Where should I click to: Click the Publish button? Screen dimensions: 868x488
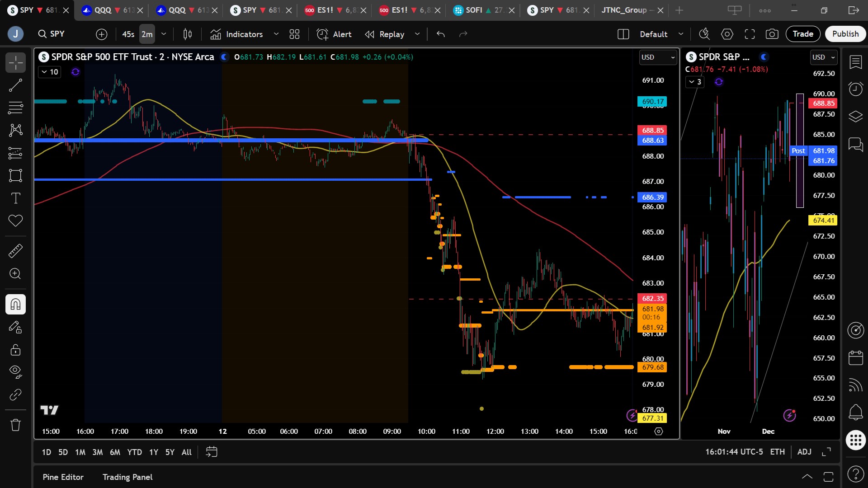coord(845,34)
